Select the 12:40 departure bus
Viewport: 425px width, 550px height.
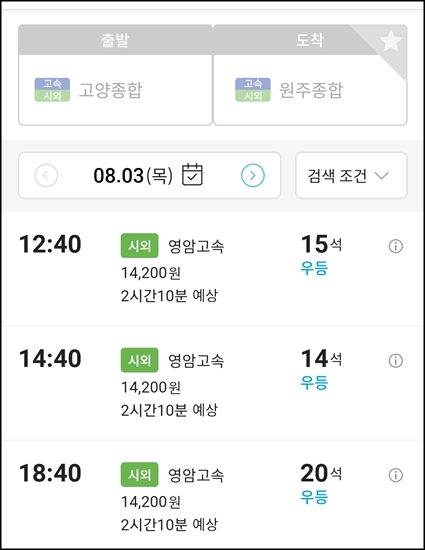click(212, 269)
